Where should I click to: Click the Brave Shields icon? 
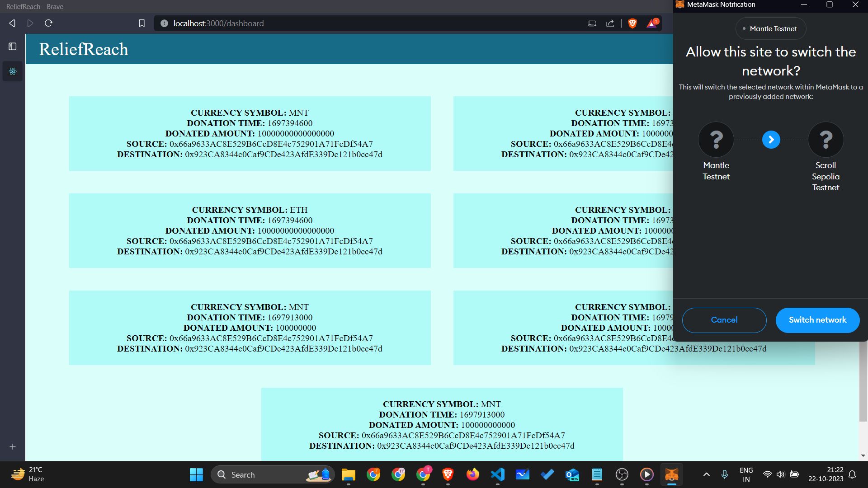point(633,23)
